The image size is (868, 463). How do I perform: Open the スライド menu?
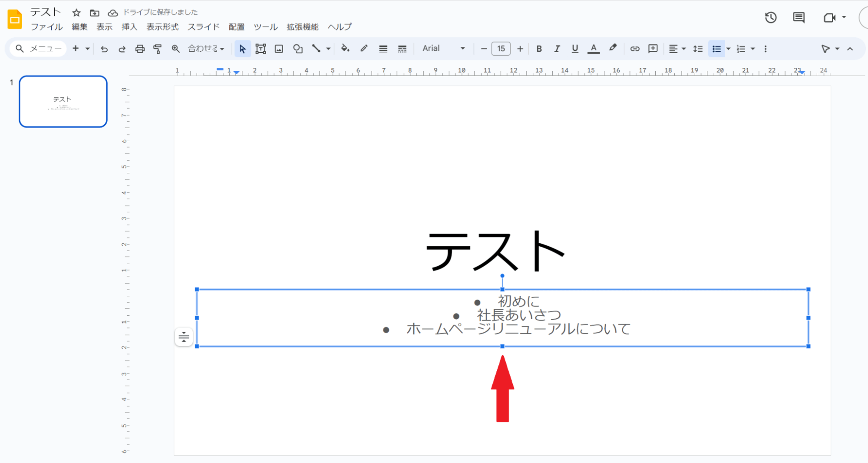click(x=203, y=27)
